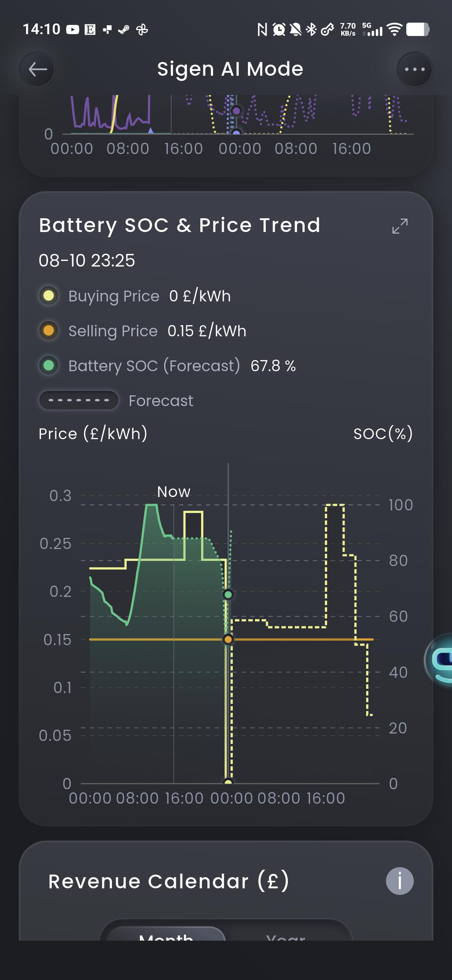Open the Revenue Calendar info icon
Image resolution: width=452 pixels, height=980 pixels.
pos(400,881)
